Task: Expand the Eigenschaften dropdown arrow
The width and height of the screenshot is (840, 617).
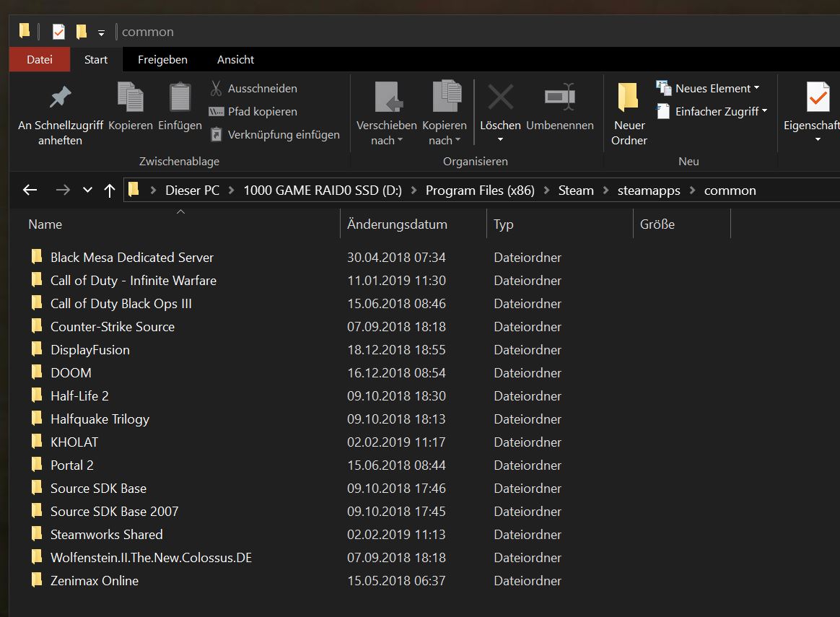Action: [818, 140]
